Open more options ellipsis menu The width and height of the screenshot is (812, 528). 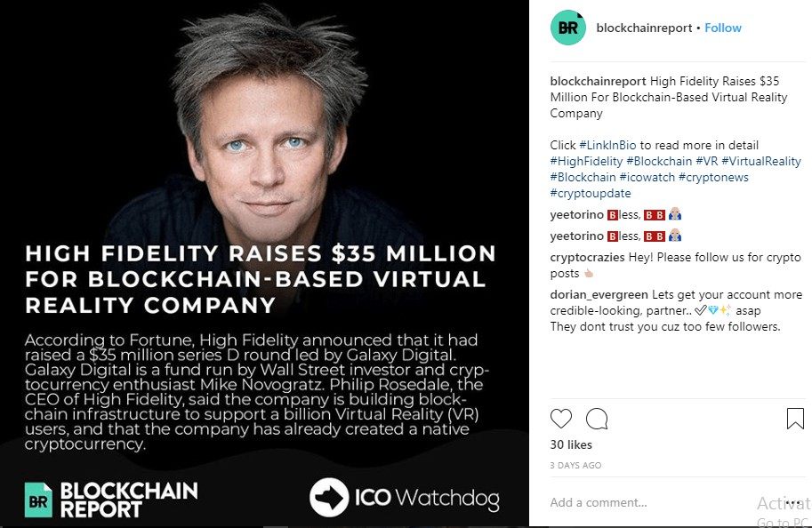(794, 502)
